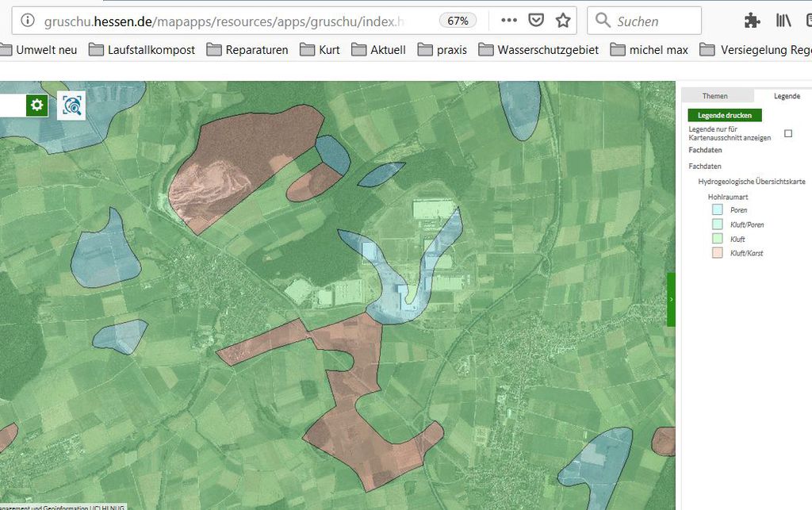Open the Firefox library icon
The width and height of the screenshot is (812, 510).
784,21
